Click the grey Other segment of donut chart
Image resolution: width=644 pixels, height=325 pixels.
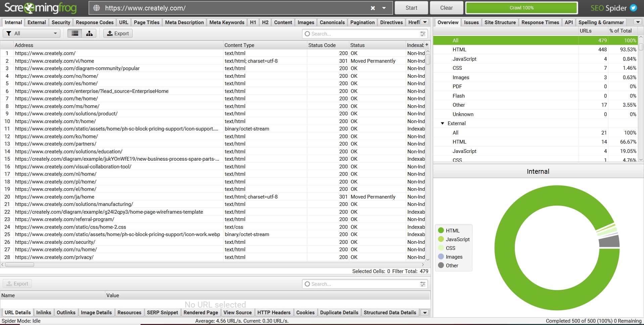pos(610,242)
